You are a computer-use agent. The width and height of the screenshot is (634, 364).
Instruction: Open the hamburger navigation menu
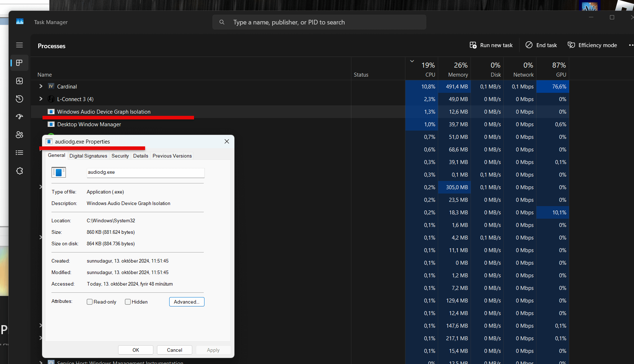pos(19,45)
